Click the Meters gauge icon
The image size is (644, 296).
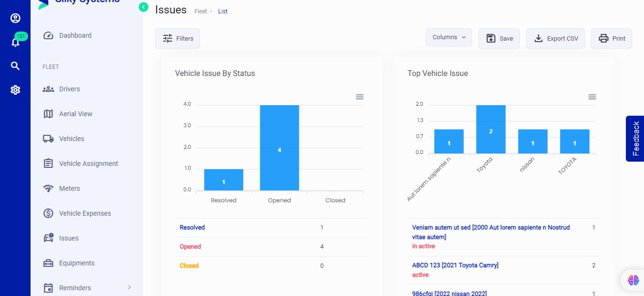48,188
